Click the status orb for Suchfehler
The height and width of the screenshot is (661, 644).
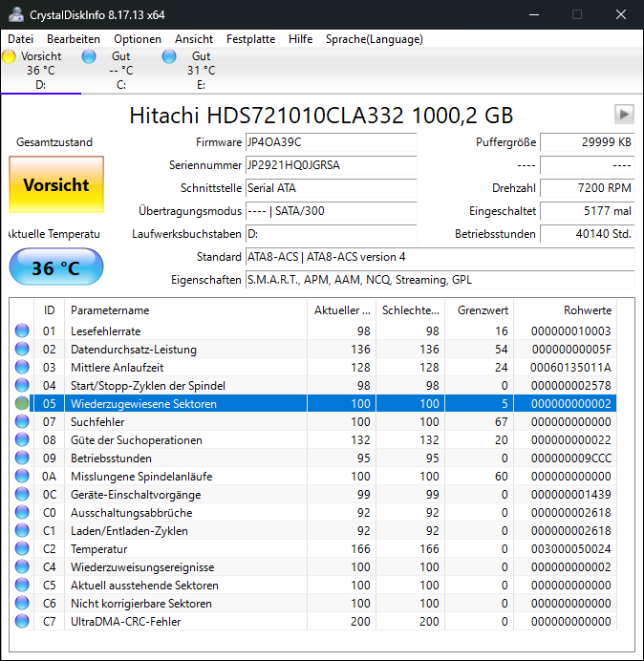coord(22,421)
